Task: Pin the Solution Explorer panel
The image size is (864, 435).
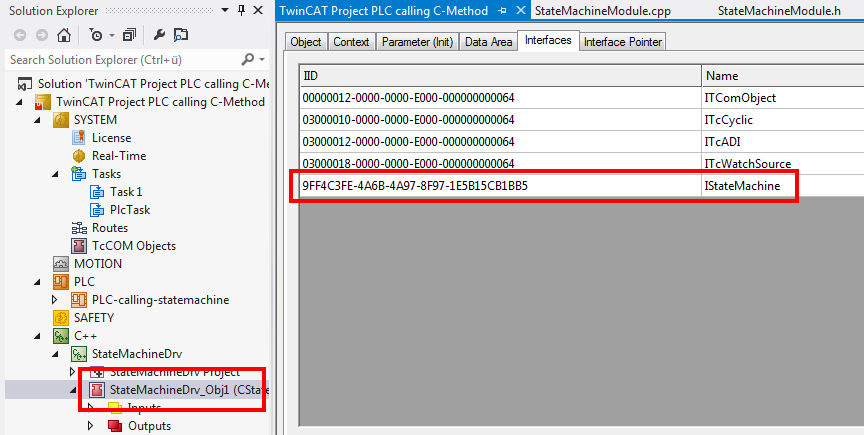Action: [x=241, y=10]
